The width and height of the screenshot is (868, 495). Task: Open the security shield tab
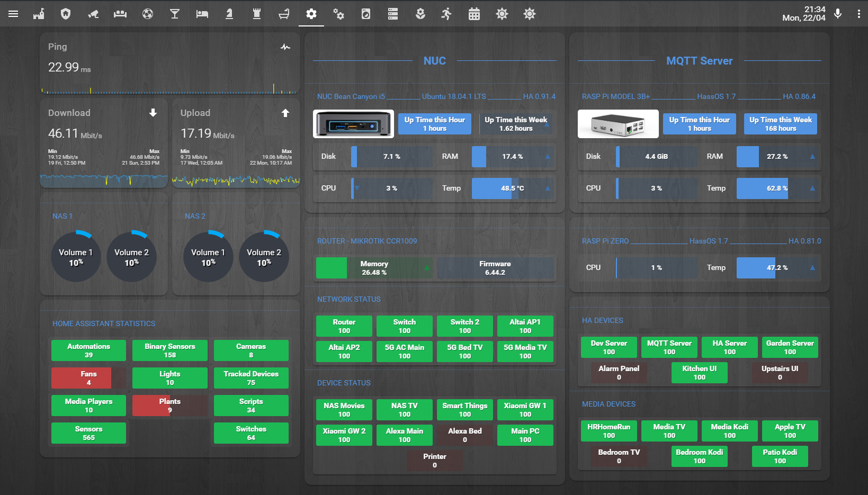tap(66, 14)
